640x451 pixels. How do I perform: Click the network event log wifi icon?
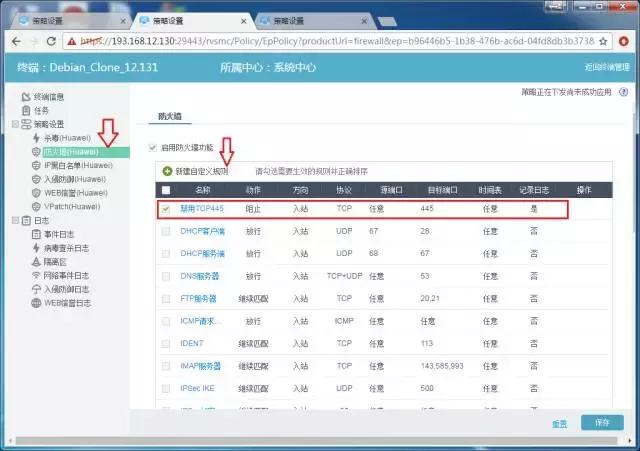coord(36,275)
